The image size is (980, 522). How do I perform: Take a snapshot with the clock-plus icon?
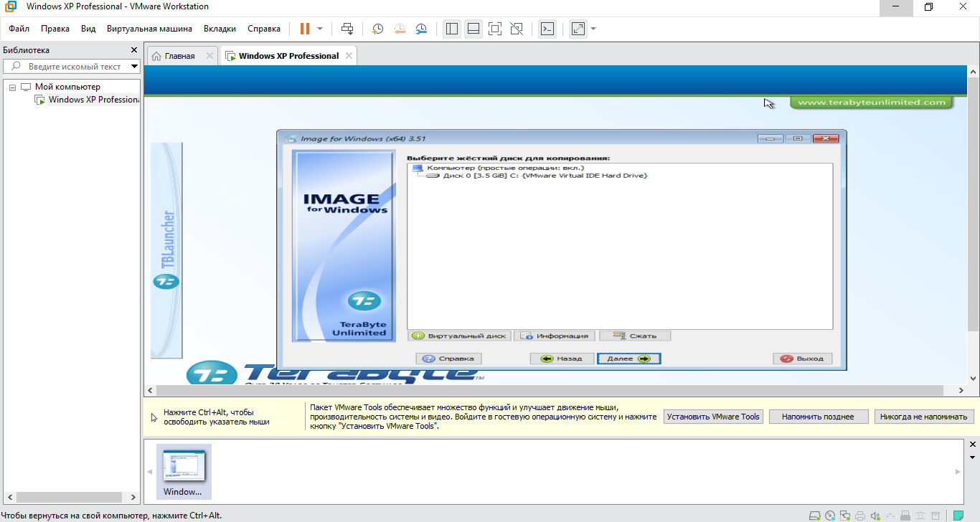tap(377, 29)
